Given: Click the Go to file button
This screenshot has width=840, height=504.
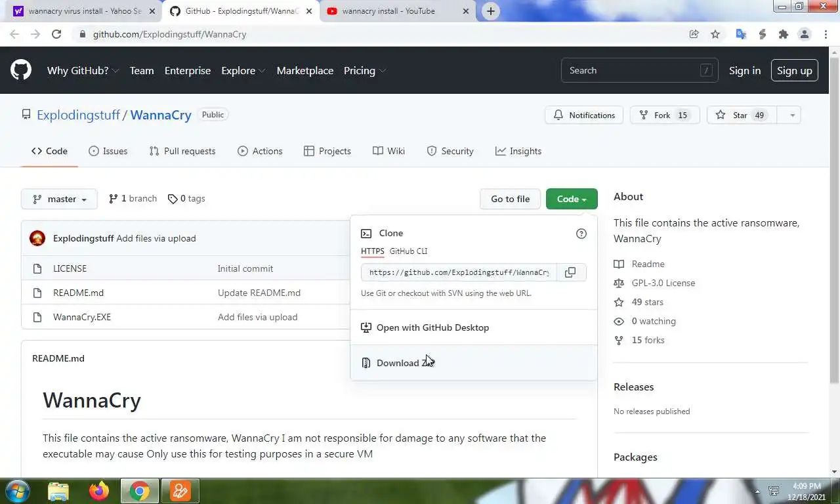Looking at the screenshot, I should (510, 199).
